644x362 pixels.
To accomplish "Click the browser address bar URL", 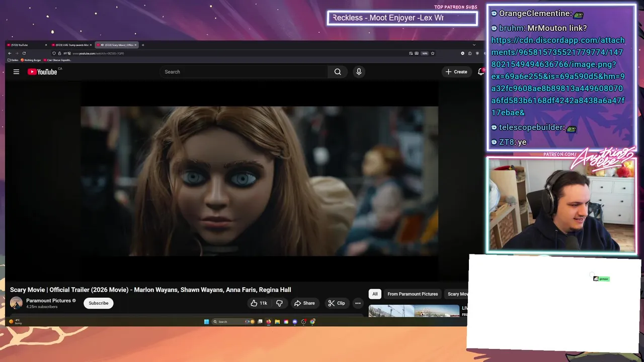I will coord(98,53).
